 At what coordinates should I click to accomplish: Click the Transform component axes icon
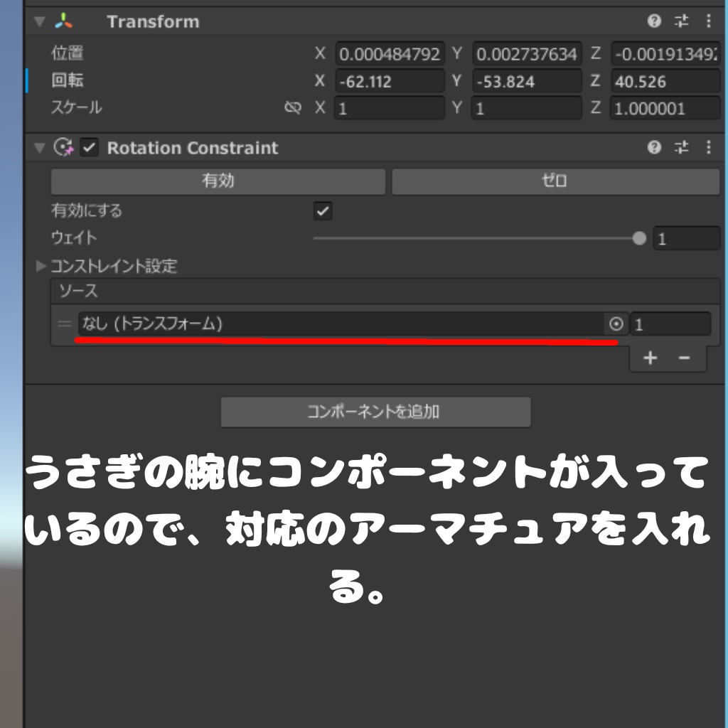tap(63, 21)
